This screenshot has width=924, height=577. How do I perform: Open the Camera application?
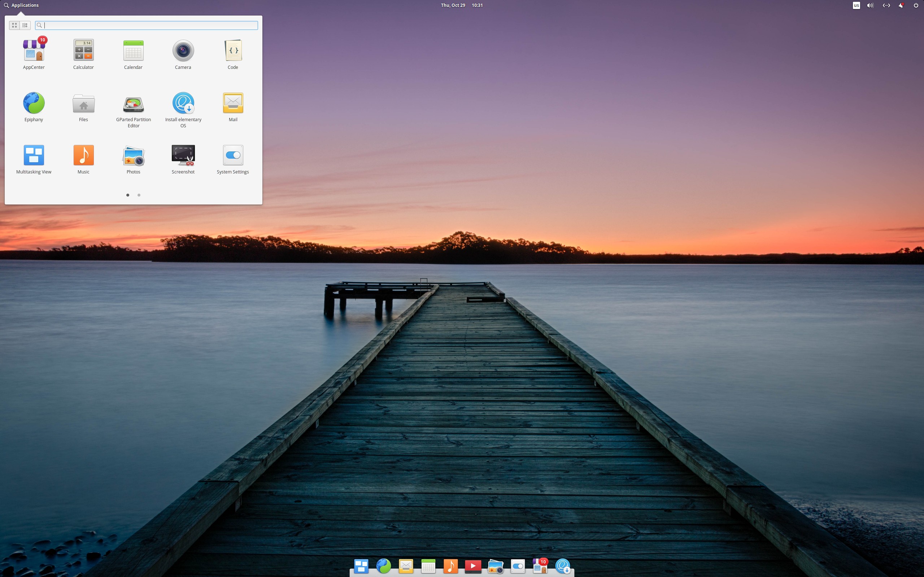click(183, 51)
